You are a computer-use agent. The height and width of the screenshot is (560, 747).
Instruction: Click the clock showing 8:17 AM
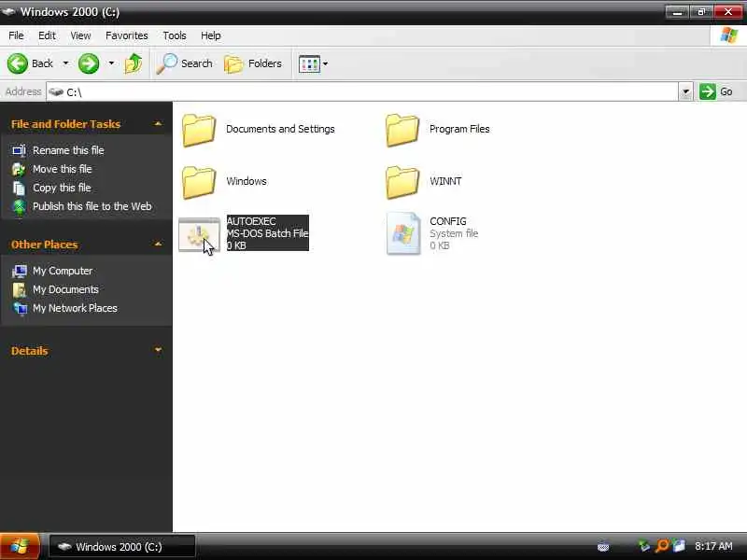click(x=713, y=546)
